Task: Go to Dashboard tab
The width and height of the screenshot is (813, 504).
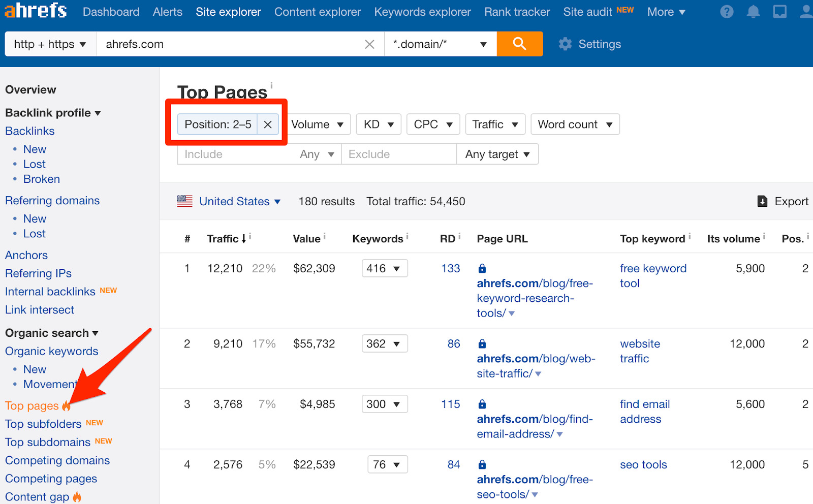Action: pos(111,12)
